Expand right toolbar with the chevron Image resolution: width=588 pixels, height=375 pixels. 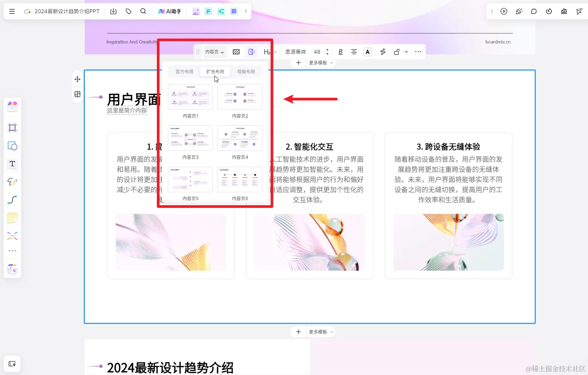[492, 11]
